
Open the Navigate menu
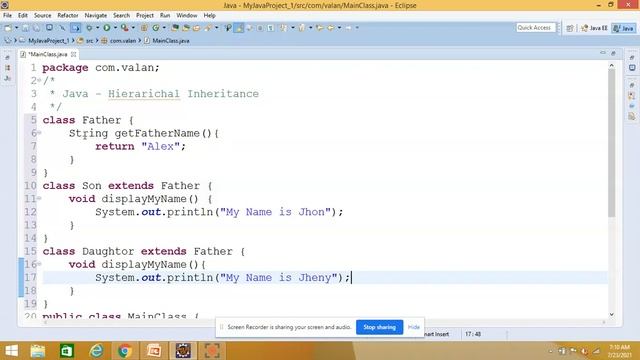96,16
